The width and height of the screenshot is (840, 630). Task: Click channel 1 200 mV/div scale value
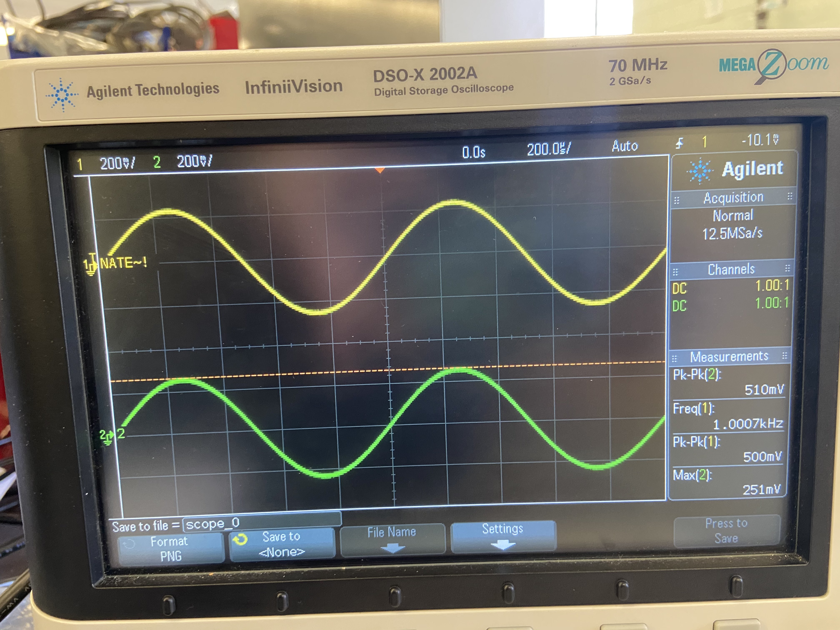(117, 163)
